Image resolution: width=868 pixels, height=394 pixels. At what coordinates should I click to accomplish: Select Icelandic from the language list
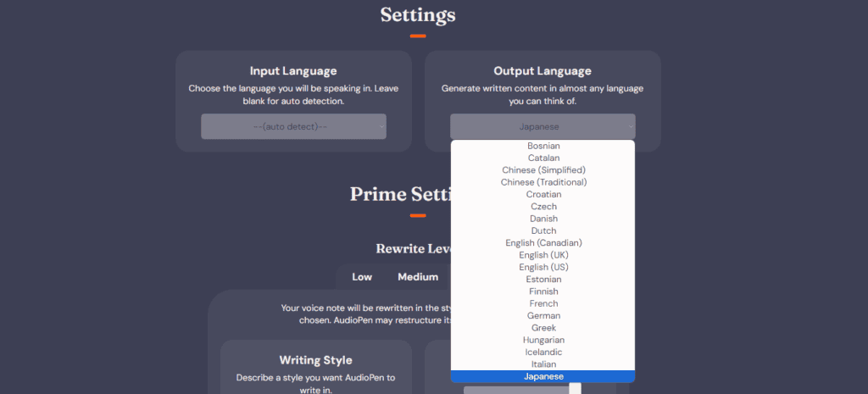point(543,352)
